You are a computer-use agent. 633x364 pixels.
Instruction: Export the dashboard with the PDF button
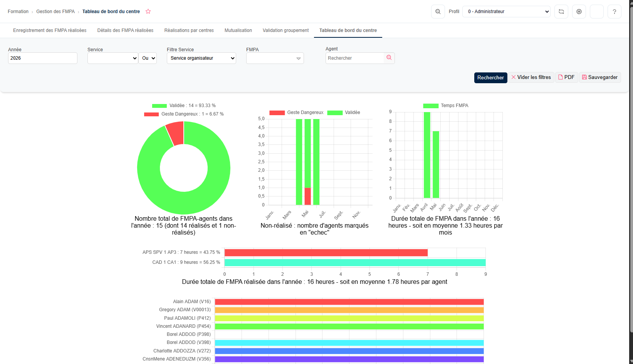(566, 77)
